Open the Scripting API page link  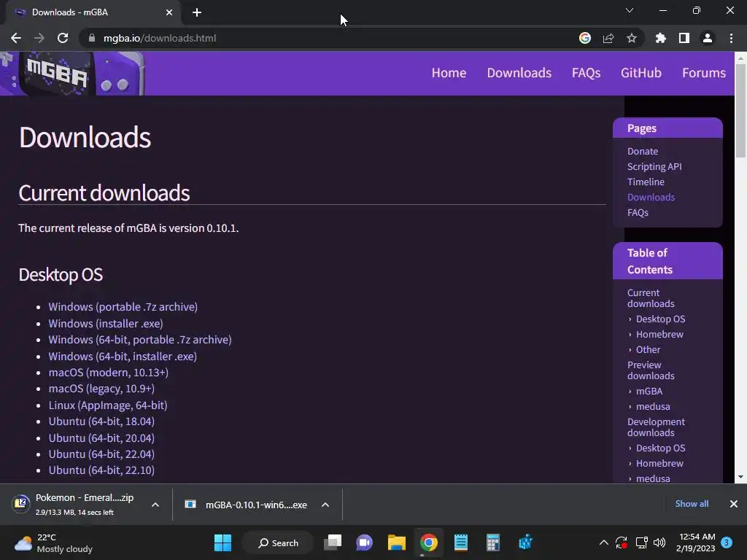click(654, 167)
